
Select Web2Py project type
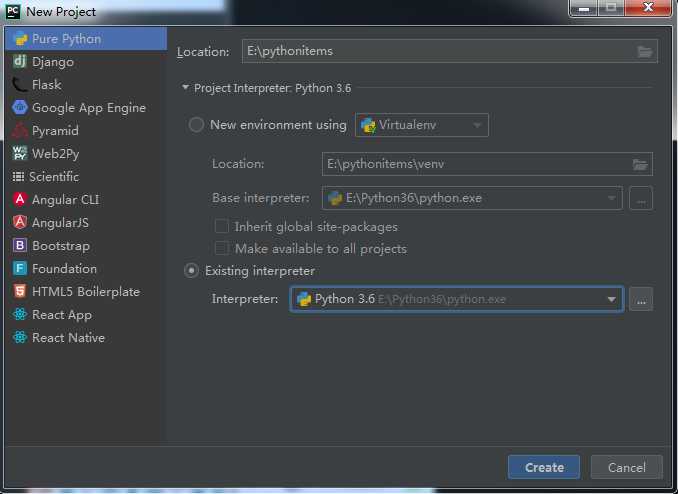tap(86, 154)
